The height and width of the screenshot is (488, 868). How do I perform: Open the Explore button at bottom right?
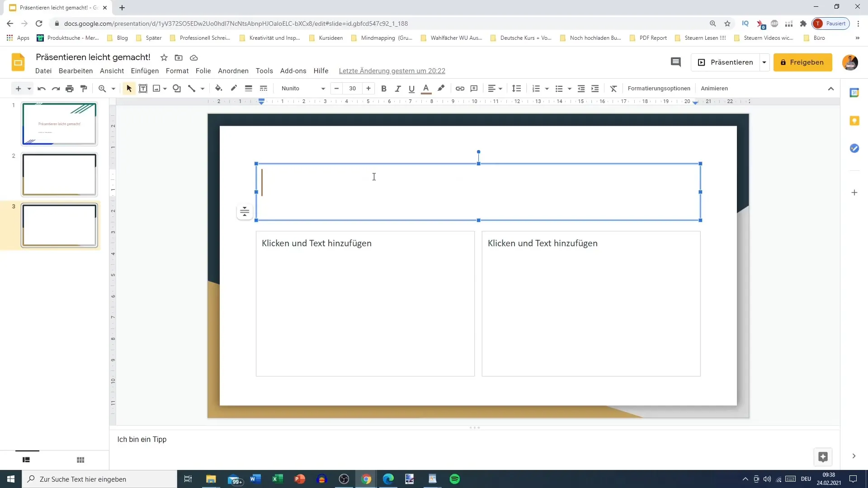pos(823,457)
